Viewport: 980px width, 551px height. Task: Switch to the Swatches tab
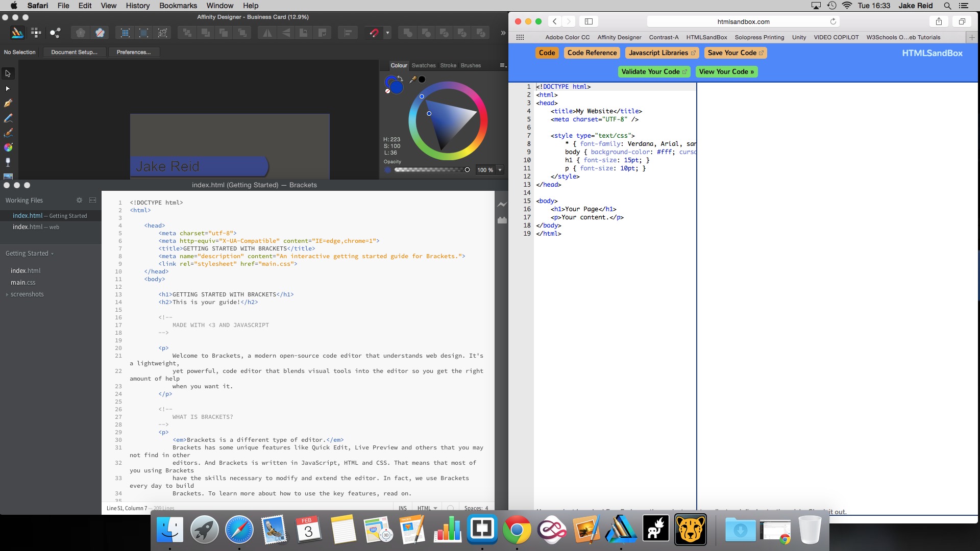424,65
